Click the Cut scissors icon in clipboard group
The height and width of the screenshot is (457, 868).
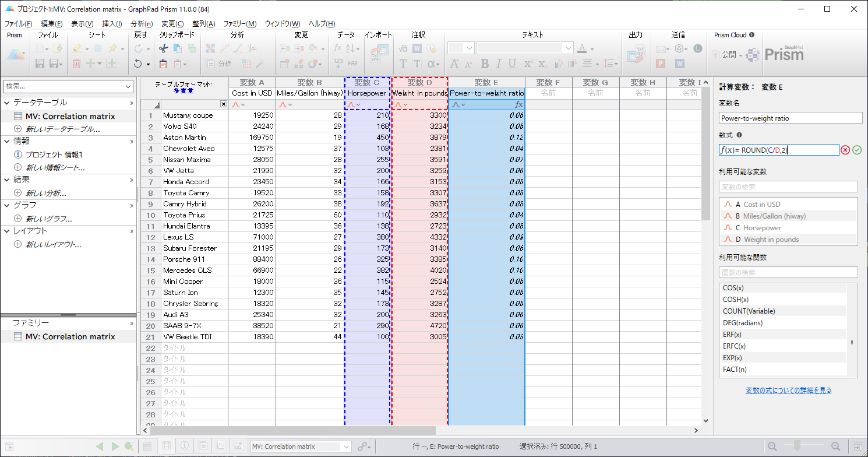tap(163, 49)
